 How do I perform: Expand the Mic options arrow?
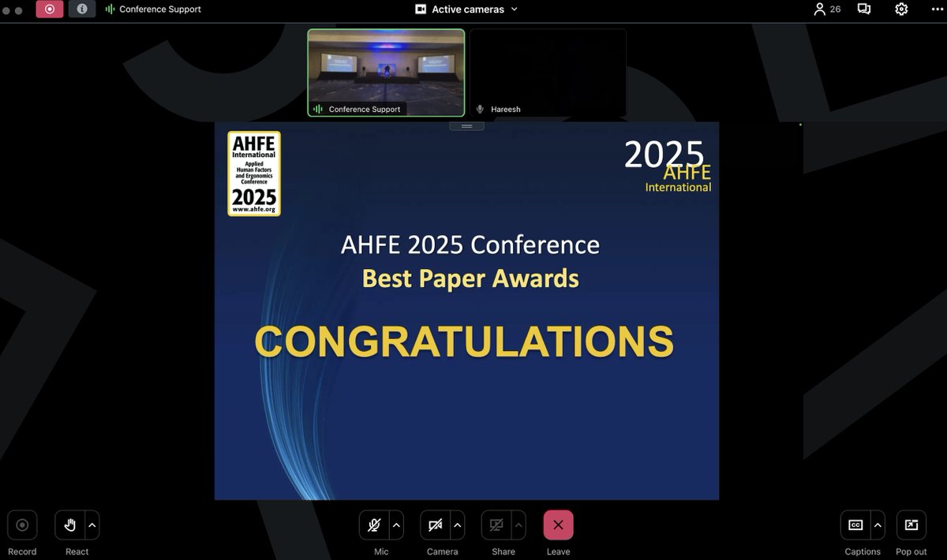(397, 525)
